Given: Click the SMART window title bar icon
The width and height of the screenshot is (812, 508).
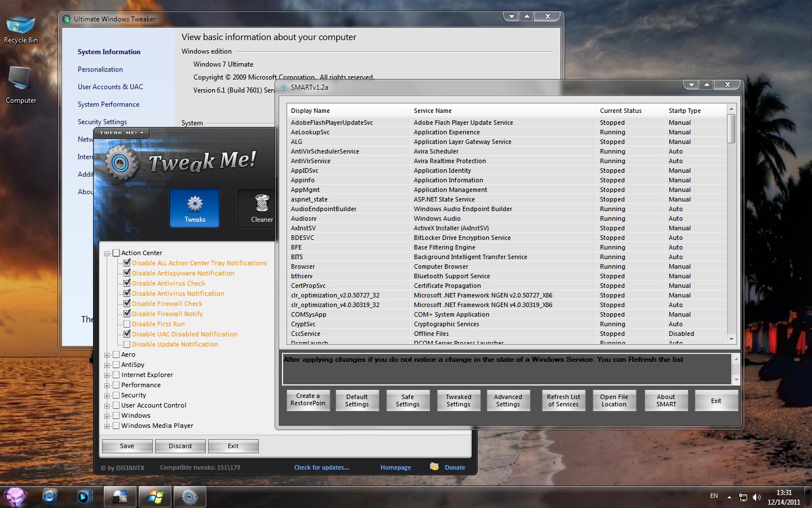Looking at the screenshot, I should tap(284, 87).
